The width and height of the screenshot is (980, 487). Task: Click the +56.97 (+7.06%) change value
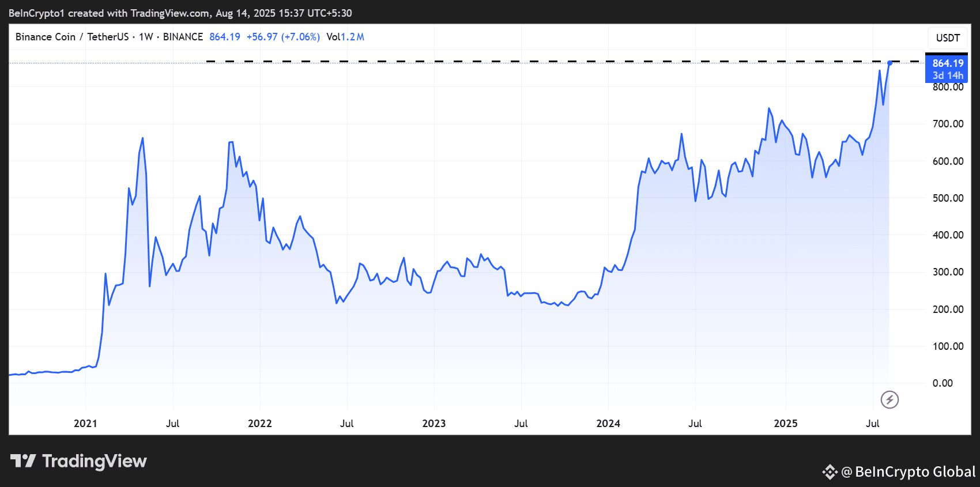283,37
